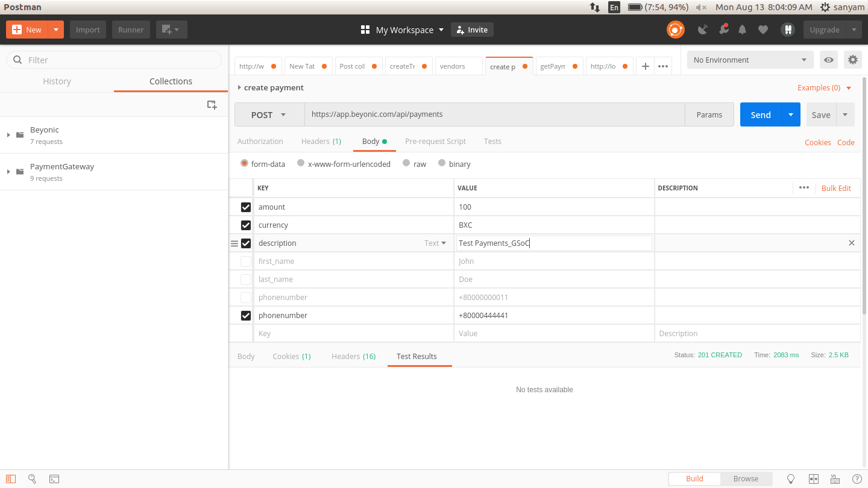Open the network indicator in top bar
This screenshot has height=488, width=868.
click(x=595, y=7)
